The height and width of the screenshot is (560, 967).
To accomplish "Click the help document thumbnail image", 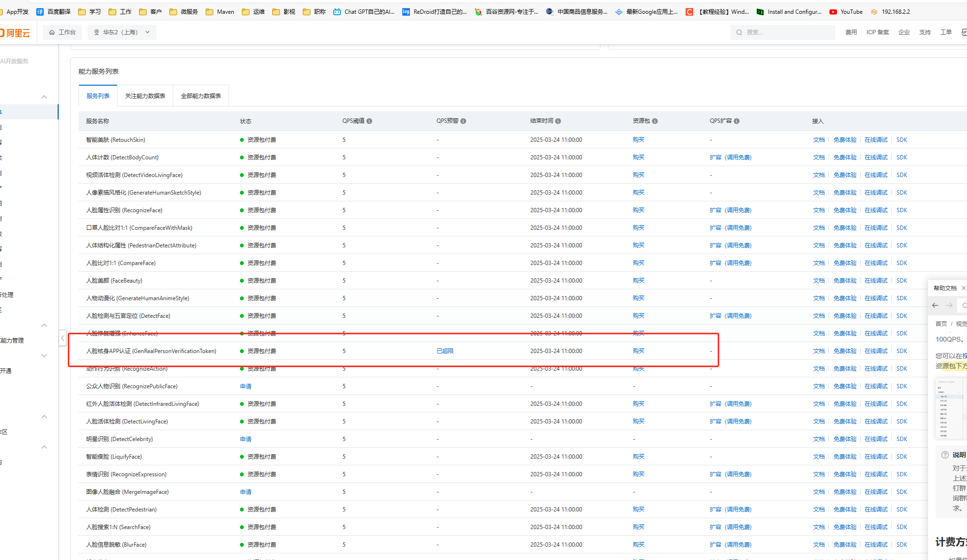I will 950,408.
